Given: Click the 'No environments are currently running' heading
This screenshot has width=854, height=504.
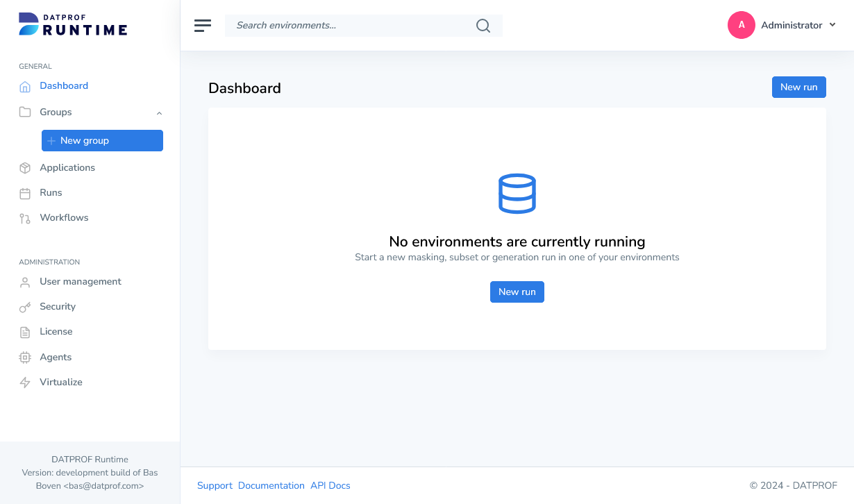Looking at the screenshot, I should click(517, 242).
